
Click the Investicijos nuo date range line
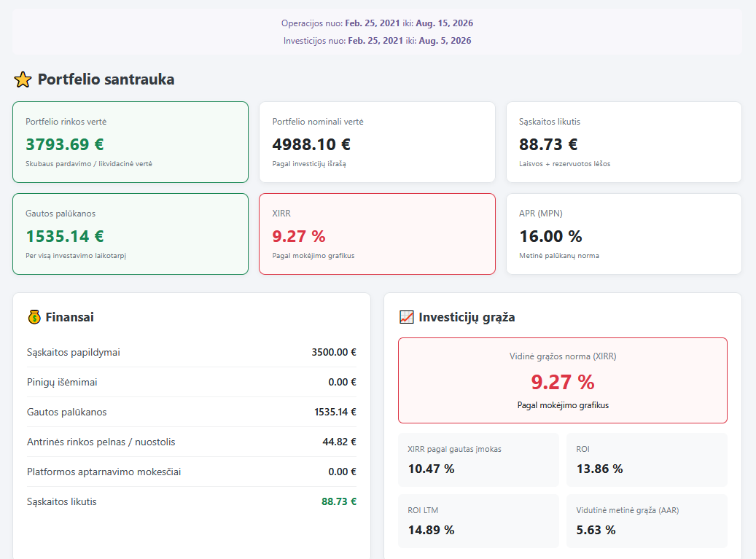click(x=377, y=41)
